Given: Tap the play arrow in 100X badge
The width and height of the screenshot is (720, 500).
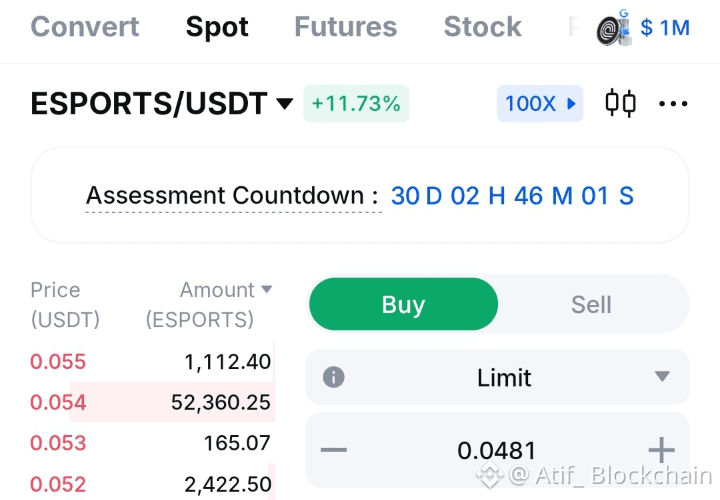Looking at the screenshot, I should (571, 103).
